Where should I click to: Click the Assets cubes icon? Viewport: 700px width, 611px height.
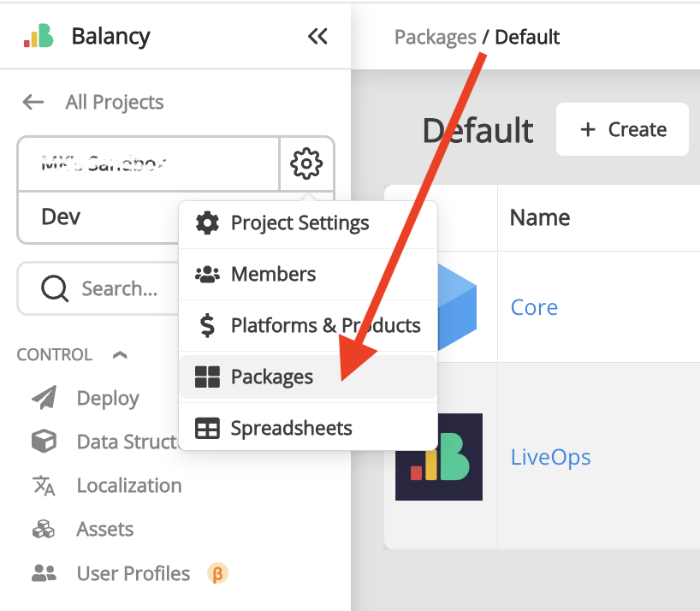[44, 529]
